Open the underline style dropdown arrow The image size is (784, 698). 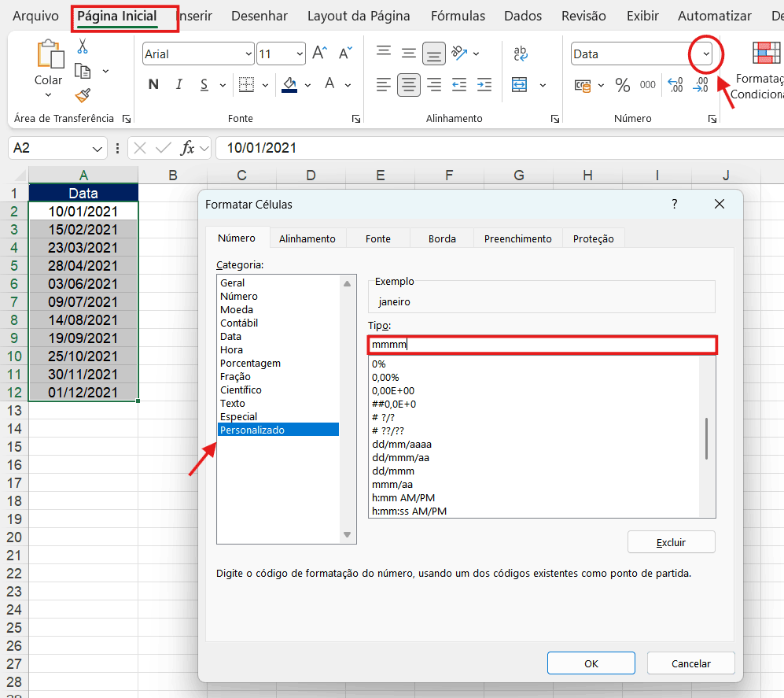coord(223,85)
